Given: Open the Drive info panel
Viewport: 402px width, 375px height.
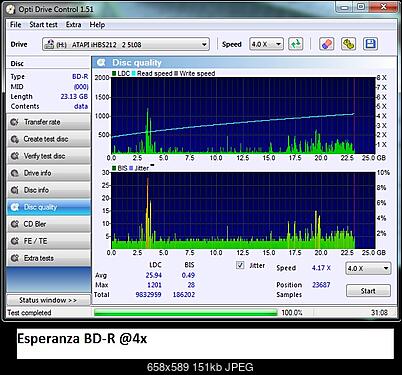Looking at the screenshot, I should click(49, 173).
